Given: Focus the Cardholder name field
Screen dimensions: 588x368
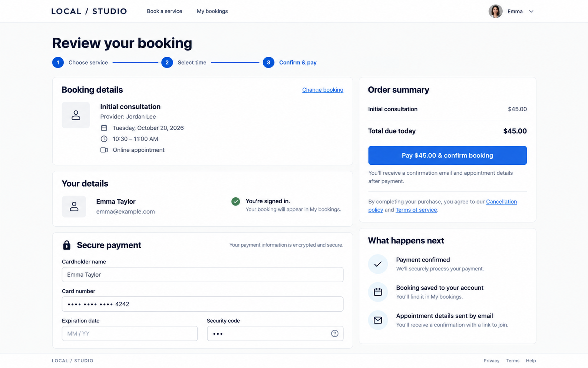Looking at the screenshot, I should pyautogui.click(x=202, y=275).
